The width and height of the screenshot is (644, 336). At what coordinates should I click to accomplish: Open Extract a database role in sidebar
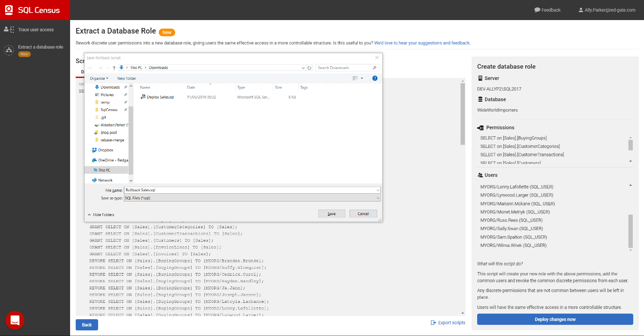click(35, 50)
